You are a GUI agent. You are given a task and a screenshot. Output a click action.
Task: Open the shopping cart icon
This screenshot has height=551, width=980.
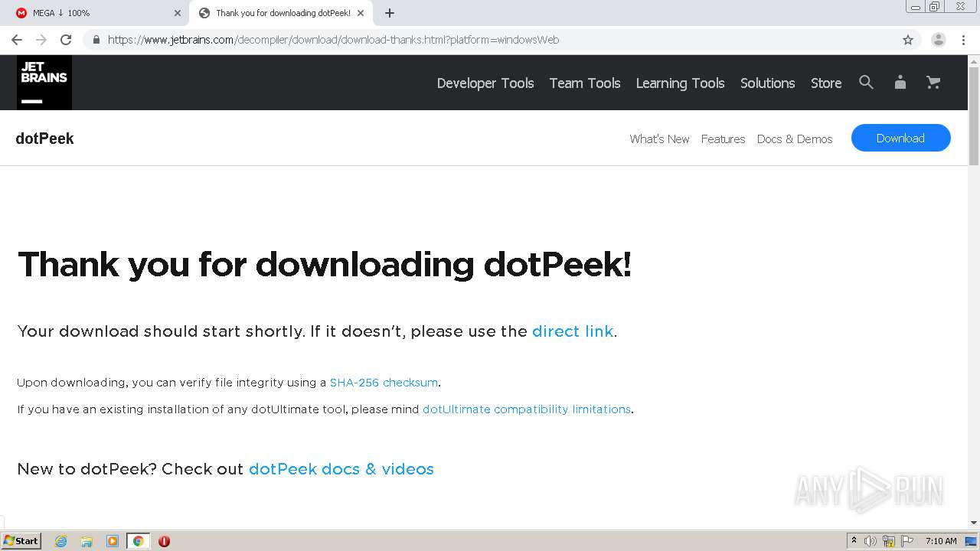(933, 83)
